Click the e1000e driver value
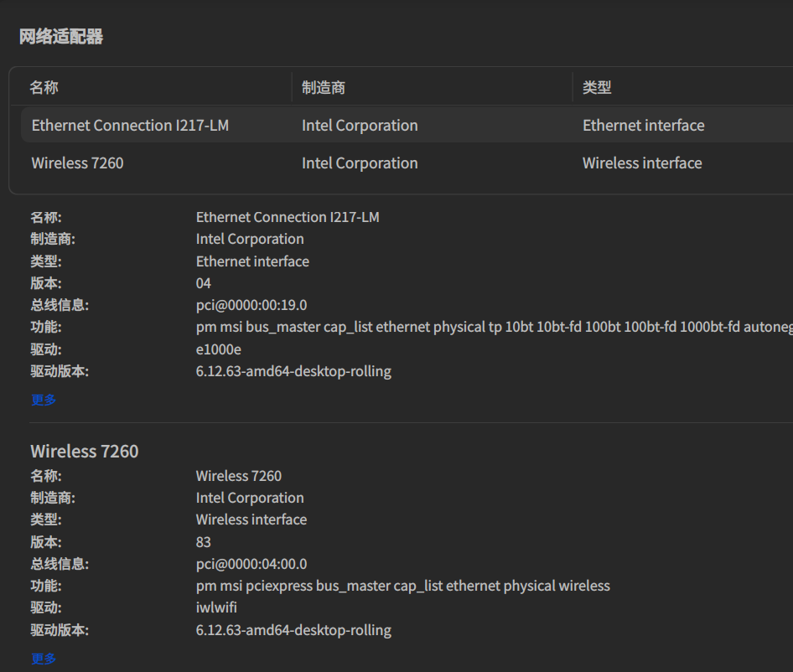The width and height of the screenshot is (793, 672). (x=219, y=349)
